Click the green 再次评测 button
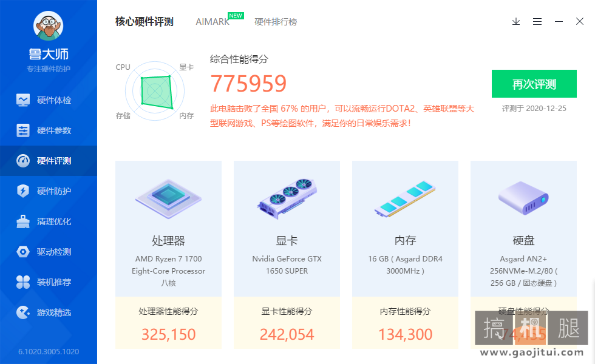The width and height of the screenshot is (595, 364). coord(534,84)
